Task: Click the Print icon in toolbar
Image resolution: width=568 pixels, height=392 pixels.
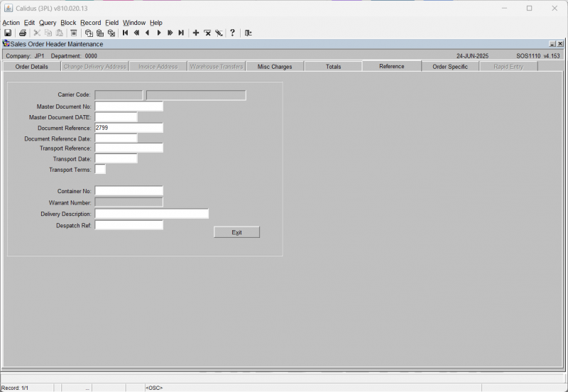Action: click(x=23, y=33)
